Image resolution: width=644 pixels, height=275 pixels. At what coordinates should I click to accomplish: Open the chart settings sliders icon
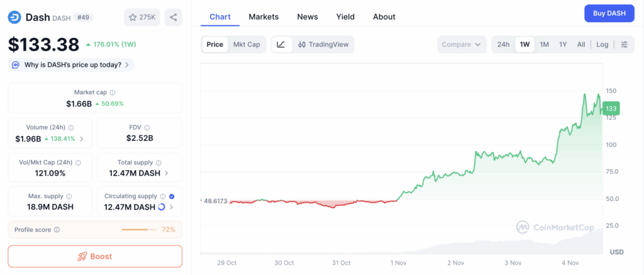624,45
